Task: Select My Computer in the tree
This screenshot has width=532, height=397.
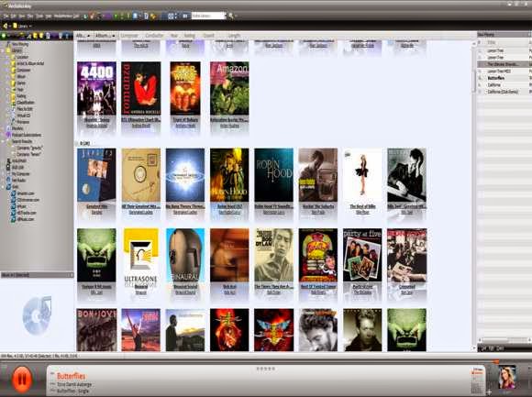Action: tap(21, 174)
